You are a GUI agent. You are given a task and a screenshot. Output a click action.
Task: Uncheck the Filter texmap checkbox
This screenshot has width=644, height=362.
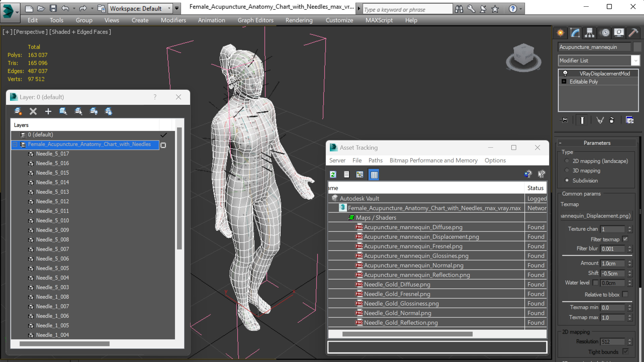(x=625, y=239)
